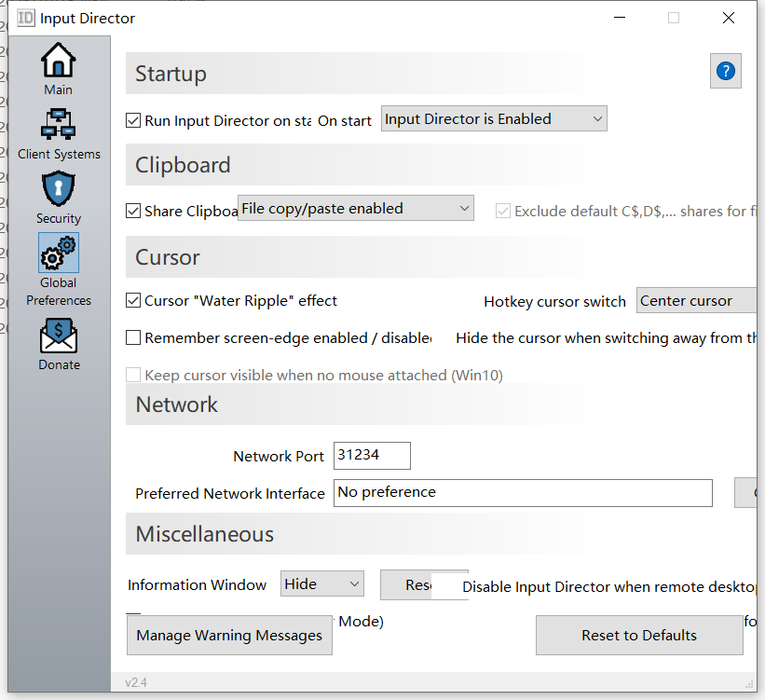Toggle the Share Clipboard checkbox
The height and width of the screenshot is (700, 765).
click(x=133, y=211)
